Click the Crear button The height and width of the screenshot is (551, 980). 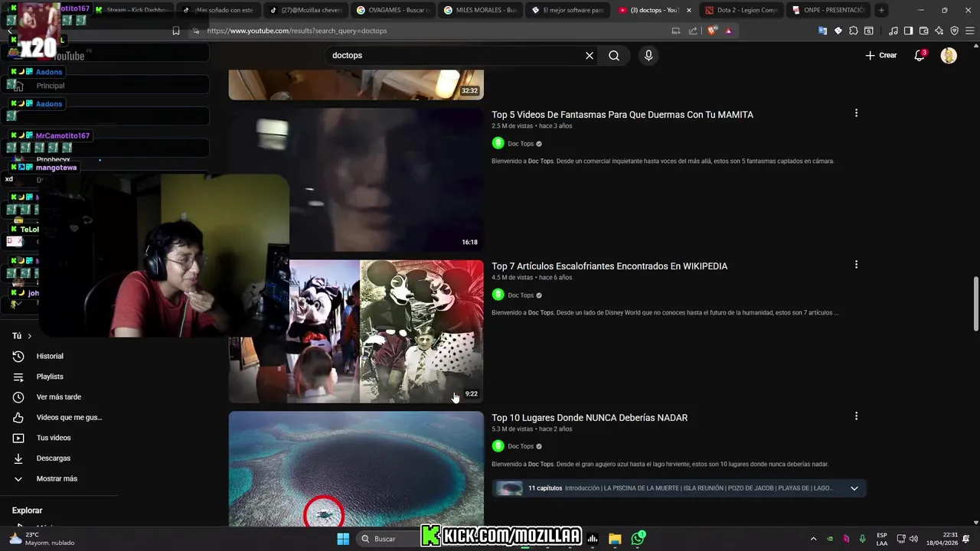click(881, 55)
